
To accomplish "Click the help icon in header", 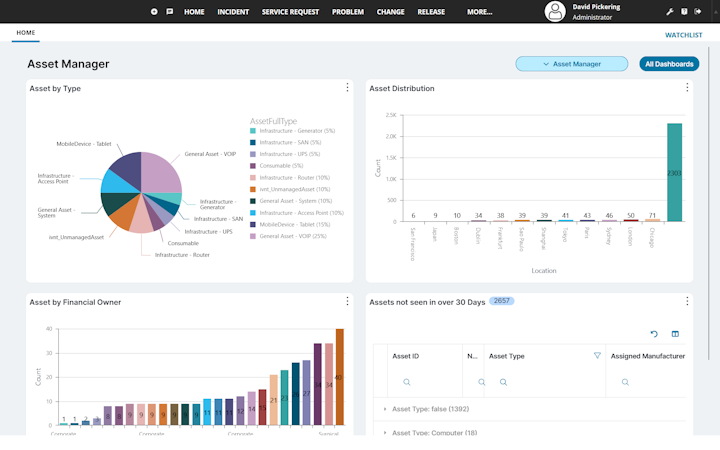I will pos(684,11).
